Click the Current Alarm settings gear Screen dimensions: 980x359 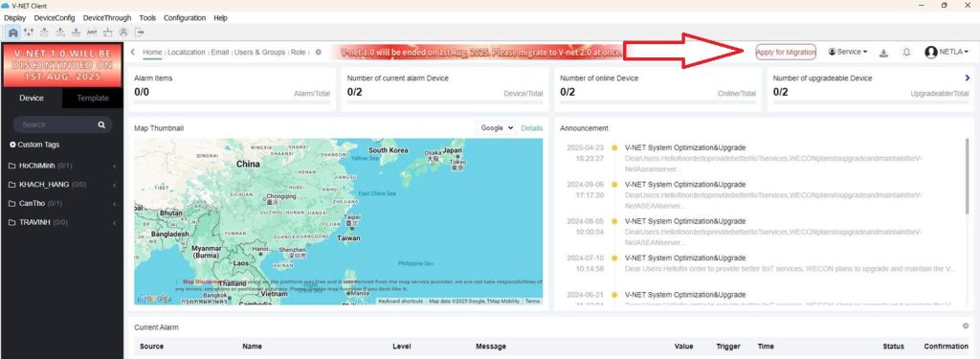coord(966,325)
